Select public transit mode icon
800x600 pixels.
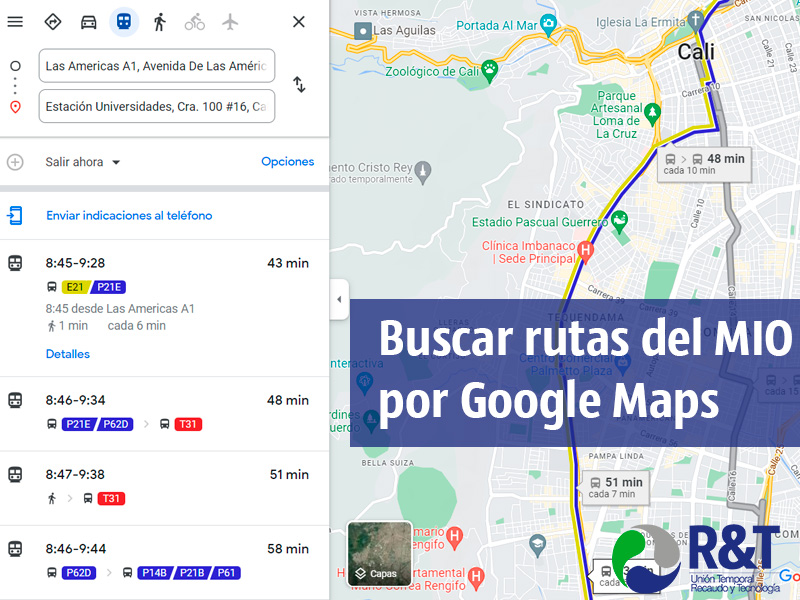click(x=124, y=22)
